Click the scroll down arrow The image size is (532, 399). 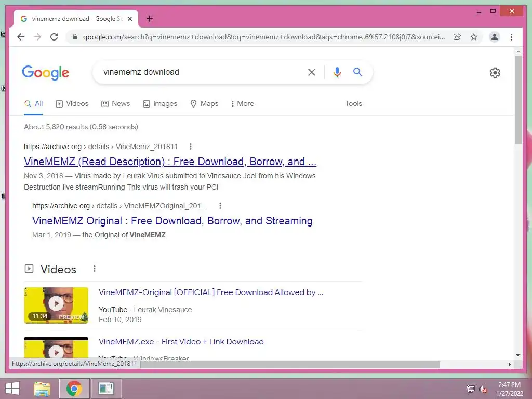(518, 355)
